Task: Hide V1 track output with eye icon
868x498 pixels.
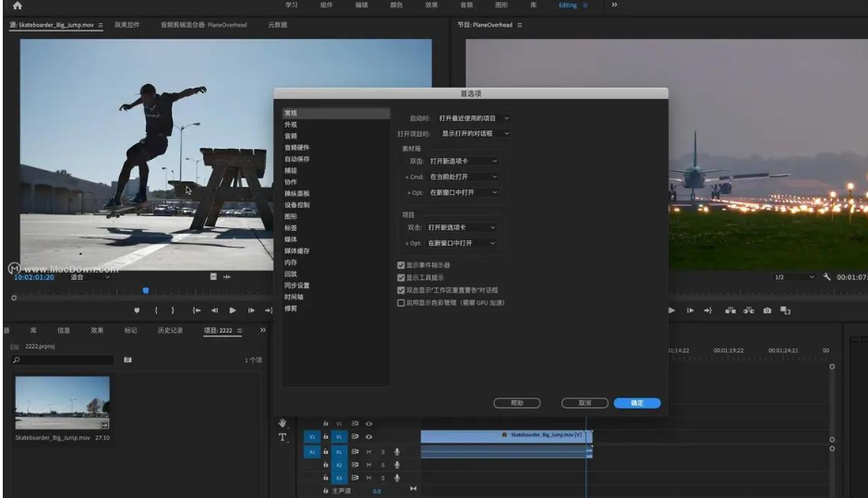Action: 368,436
